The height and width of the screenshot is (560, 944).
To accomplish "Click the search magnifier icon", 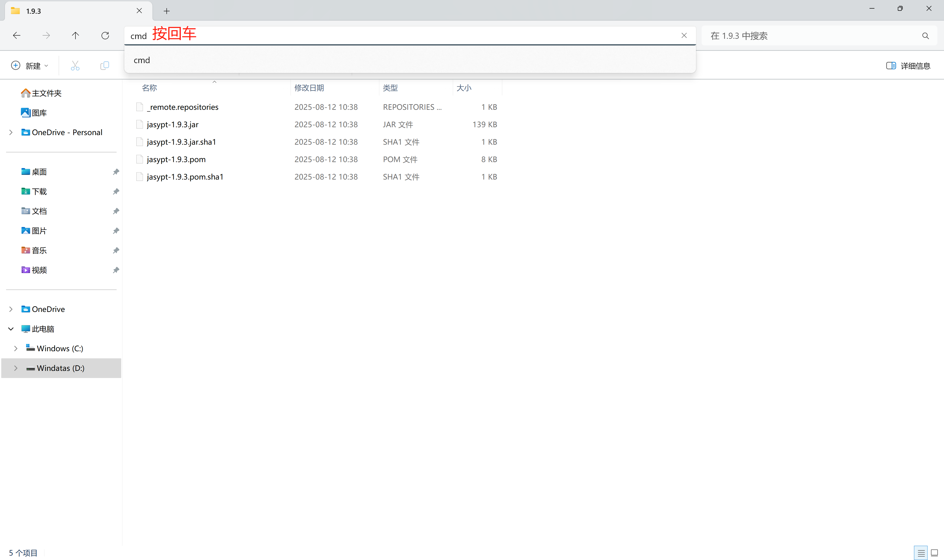I will [925, 36].
